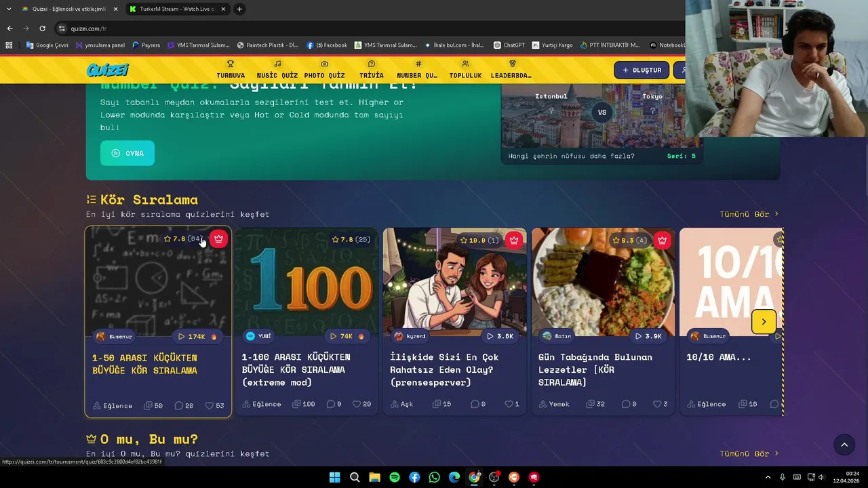The width and height of the screenshot is (868, 488).
Task: Go to the Photo Quiz section
Action: pyautogui.click(x=324, y=70)
